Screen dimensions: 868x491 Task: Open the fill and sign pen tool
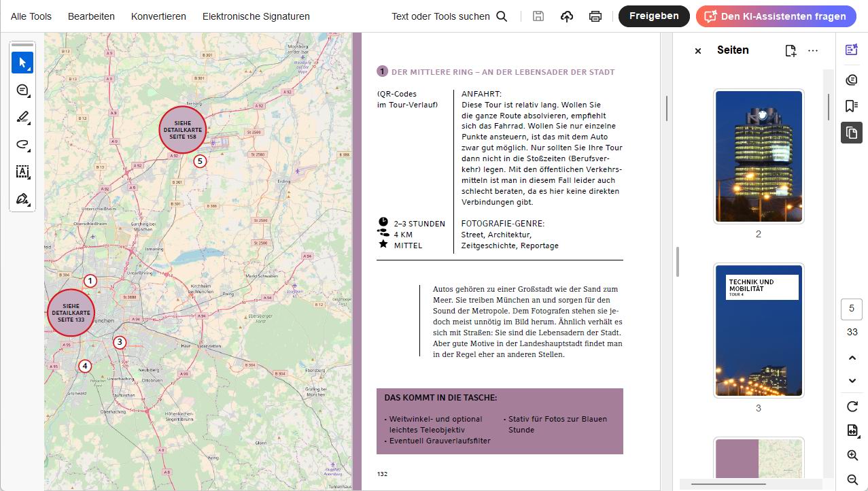point(22,199)
